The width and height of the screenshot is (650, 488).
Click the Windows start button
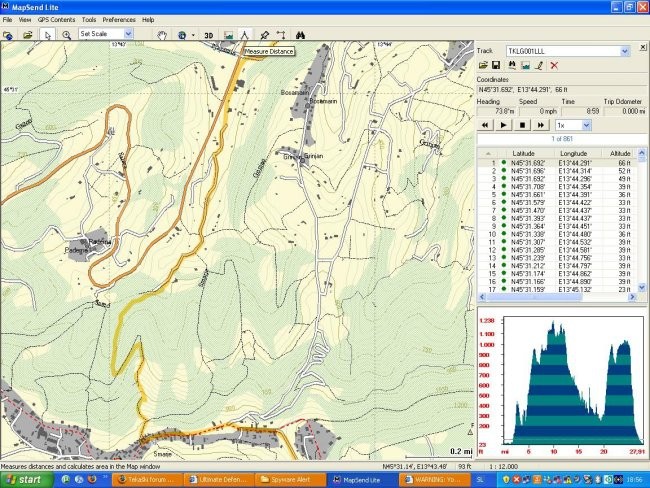27,480
